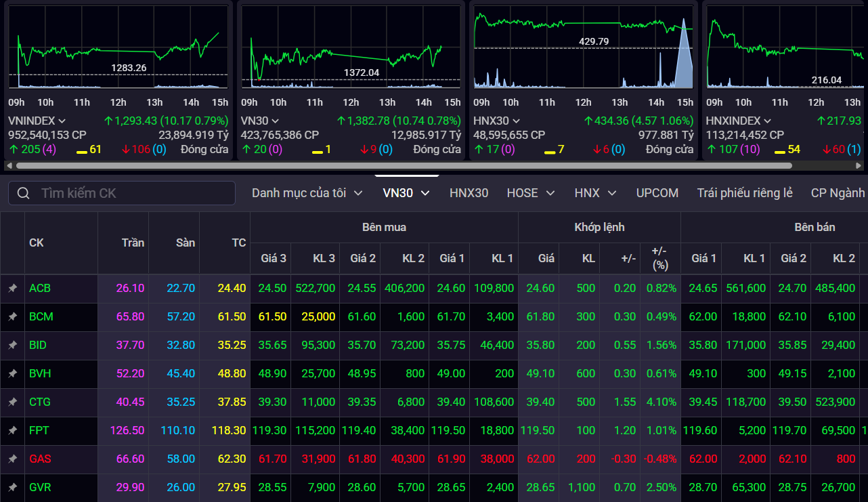
Task: Open the HOSE dropdown menu
Action: tap(531, 192)
